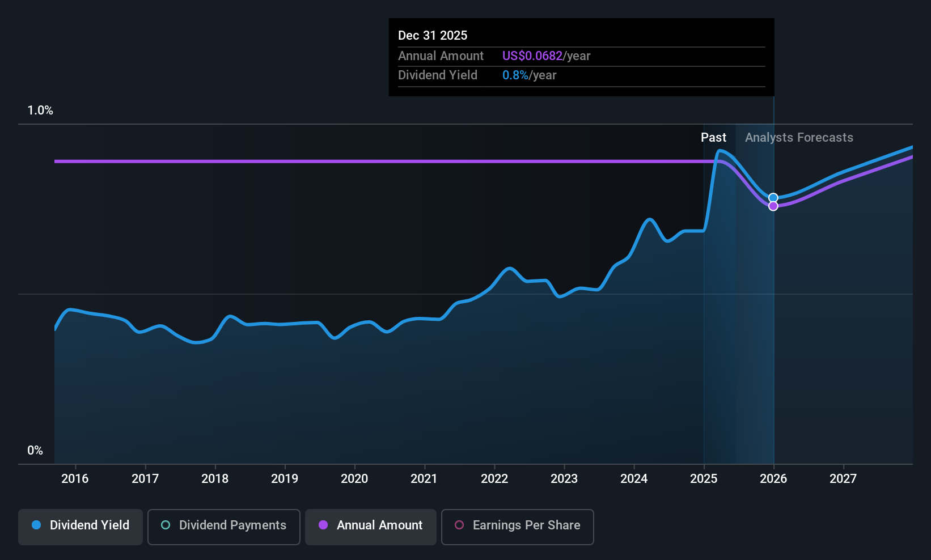931x560 pixels.
Task: Click the 2020 x-axis label
Action: (354, 479)
